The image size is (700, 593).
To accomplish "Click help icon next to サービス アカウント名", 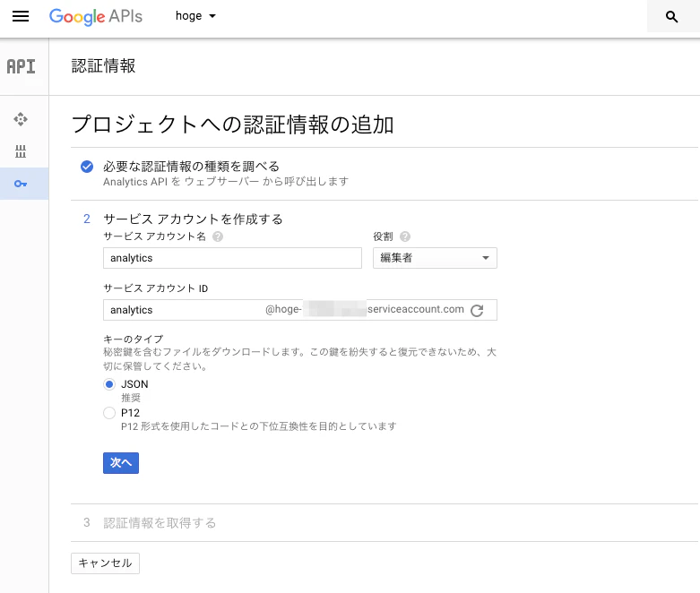I will [x=218, y=236].
